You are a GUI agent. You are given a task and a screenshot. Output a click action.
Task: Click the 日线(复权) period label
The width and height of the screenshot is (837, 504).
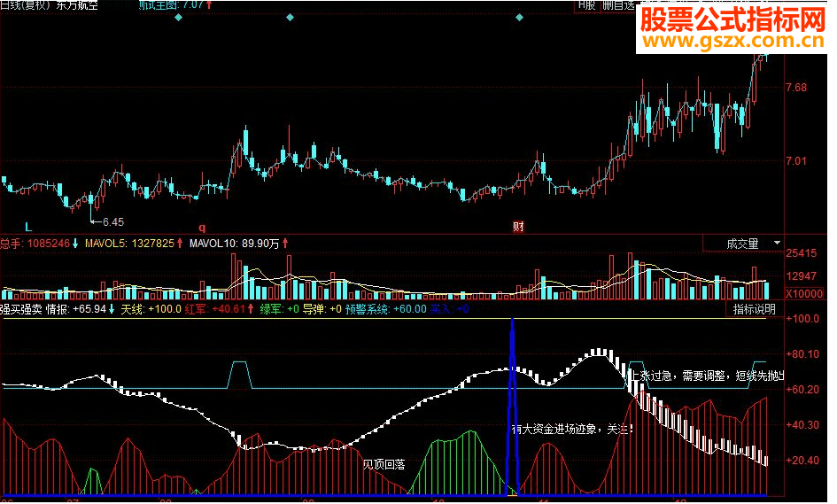tap(25, 5)
